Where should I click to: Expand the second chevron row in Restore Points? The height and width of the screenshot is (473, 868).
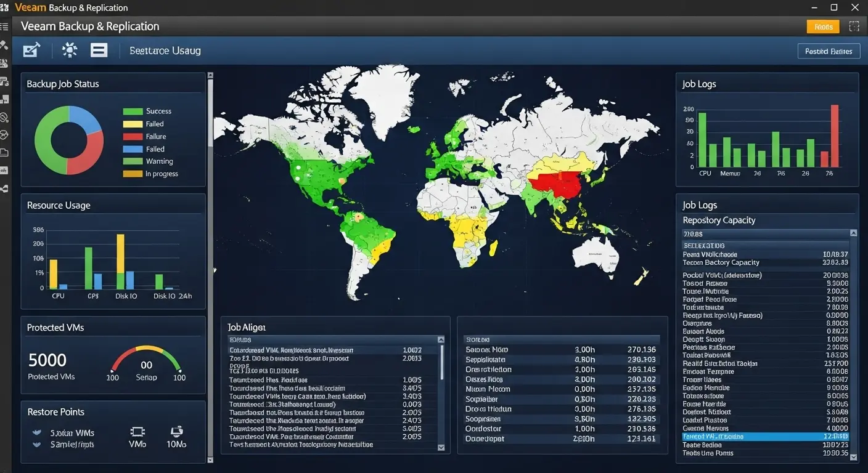(36, 444)
